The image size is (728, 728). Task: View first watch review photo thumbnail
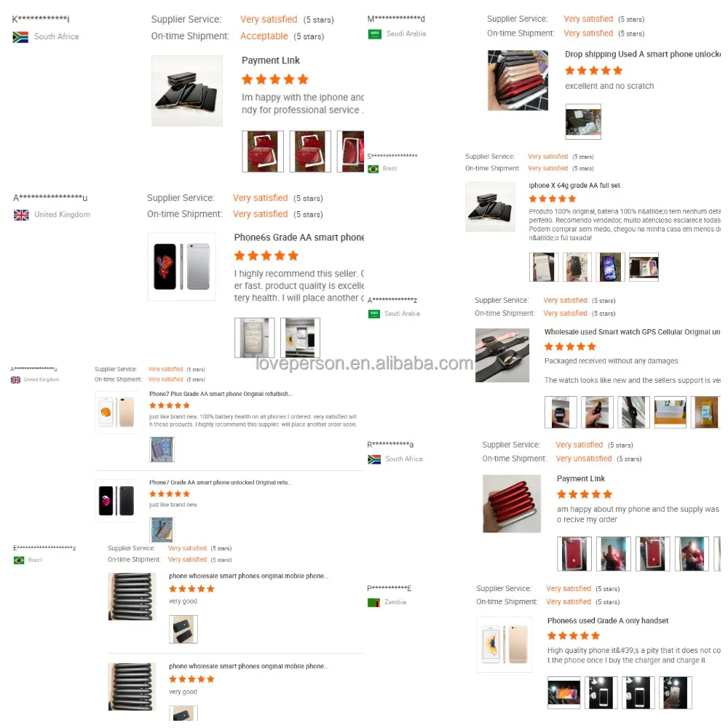point(561,412)
